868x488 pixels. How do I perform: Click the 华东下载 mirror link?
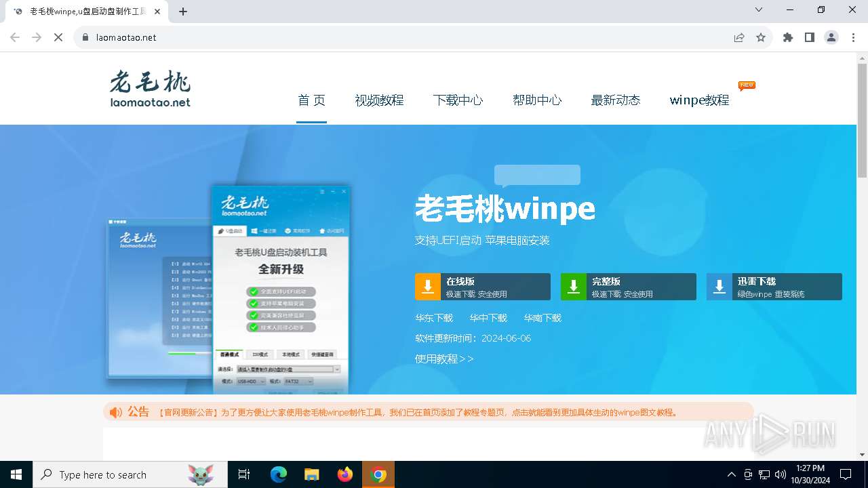point(434,318)
